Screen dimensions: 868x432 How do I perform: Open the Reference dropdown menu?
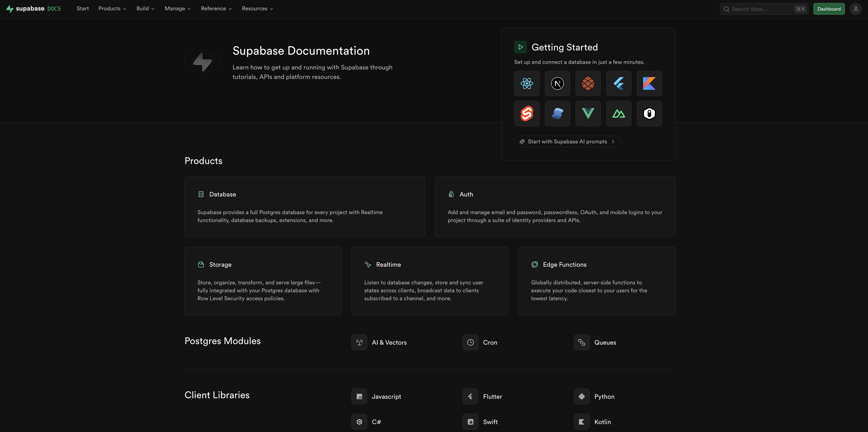point(216,9)
